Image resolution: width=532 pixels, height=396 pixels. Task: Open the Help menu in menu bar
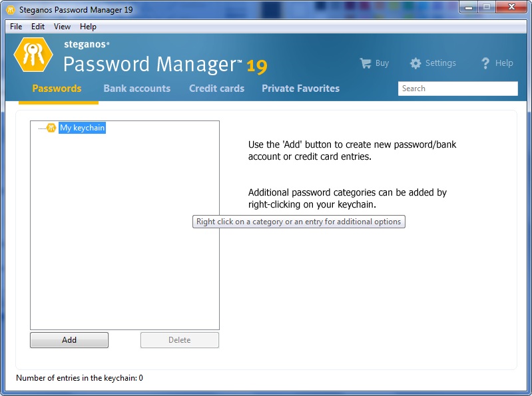pyautogui.click(x=88, y=27)
